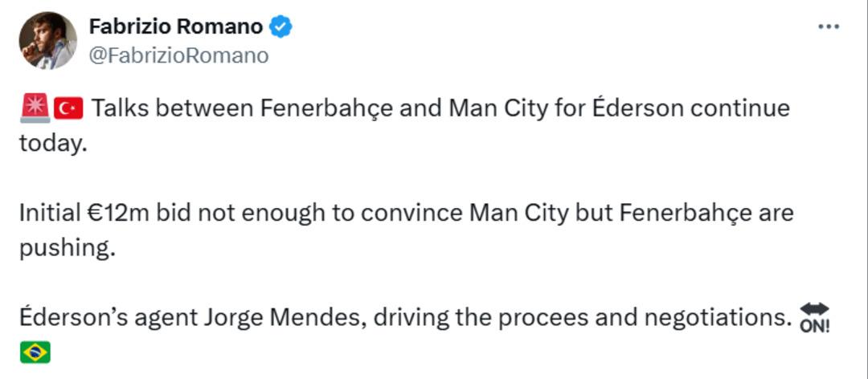Click the ON! arrow emoji
The width and height of the screenshot is (868, 379).
point(815,318)
